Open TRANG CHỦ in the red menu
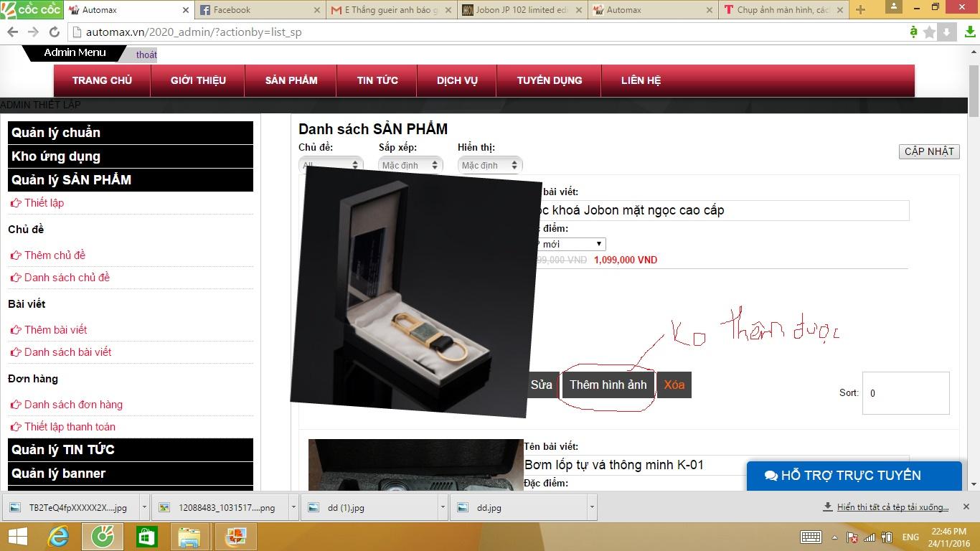The image size is (980, 551). click(102, 80)
